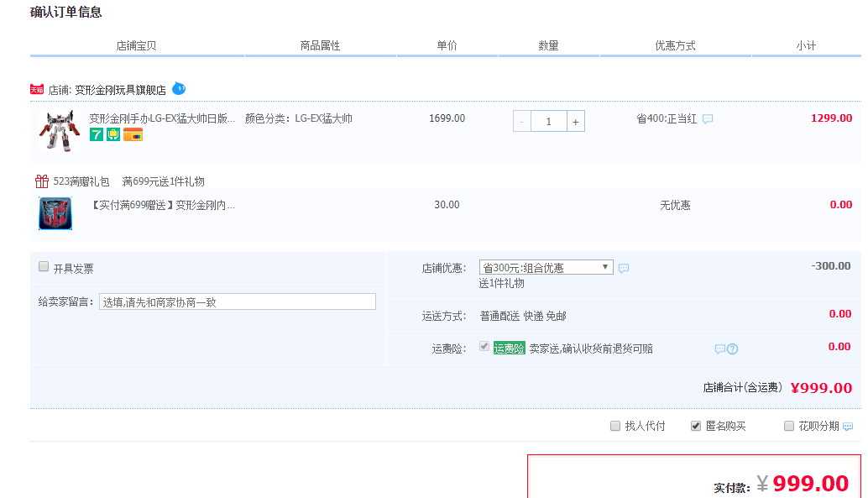Click the red gift box icon
868x498 pixels.
point(42,181)
